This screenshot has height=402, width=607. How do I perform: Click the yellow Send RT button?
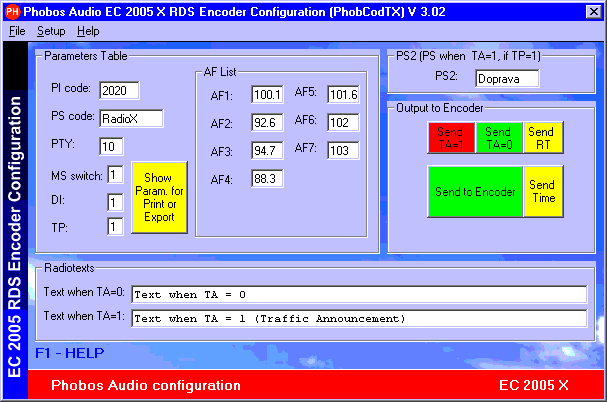pos(543,138)
